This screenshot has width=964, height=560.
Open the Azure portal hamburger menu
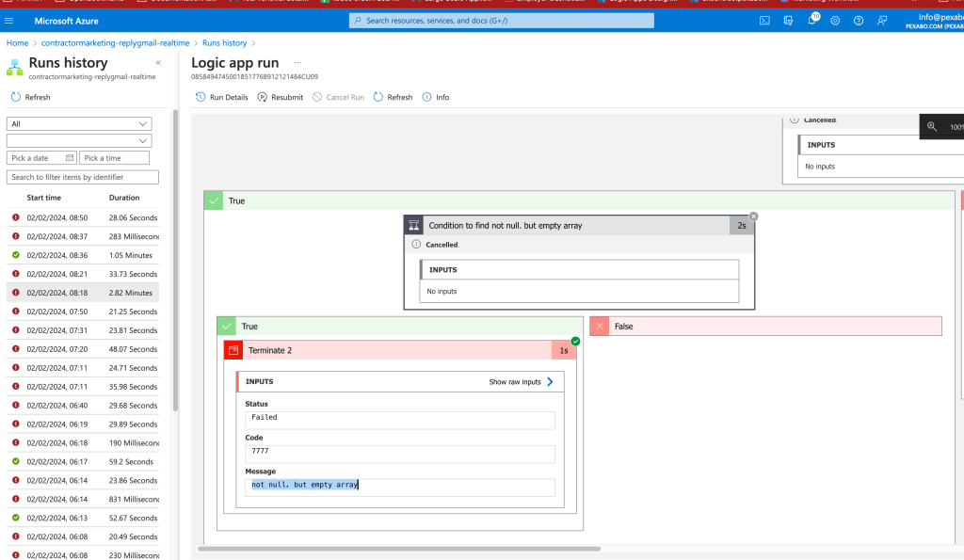pyautogui.click(x=8, y=21)
